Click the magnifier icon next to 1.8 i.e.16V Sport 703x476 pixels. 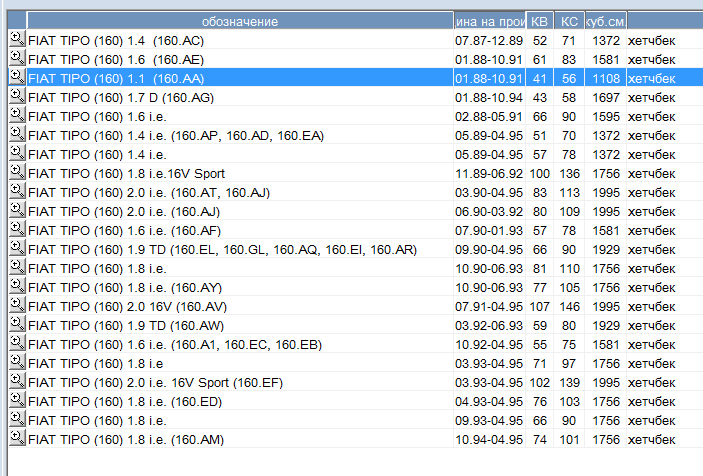[x=16, y=172]
